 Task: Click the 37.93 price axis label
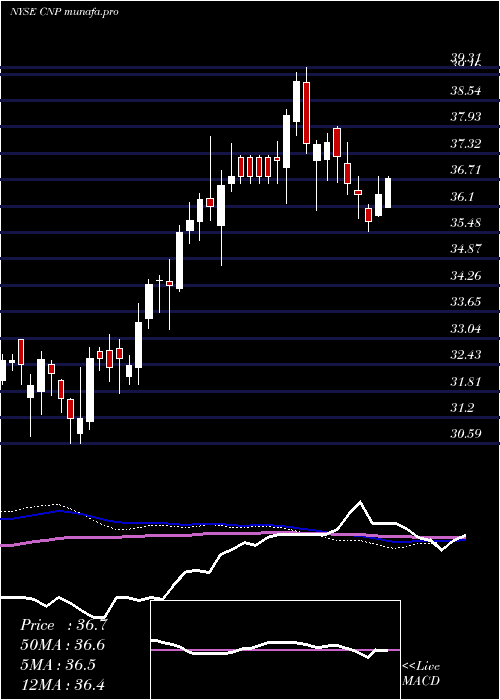pyautogui.click(x=466, y=117)
